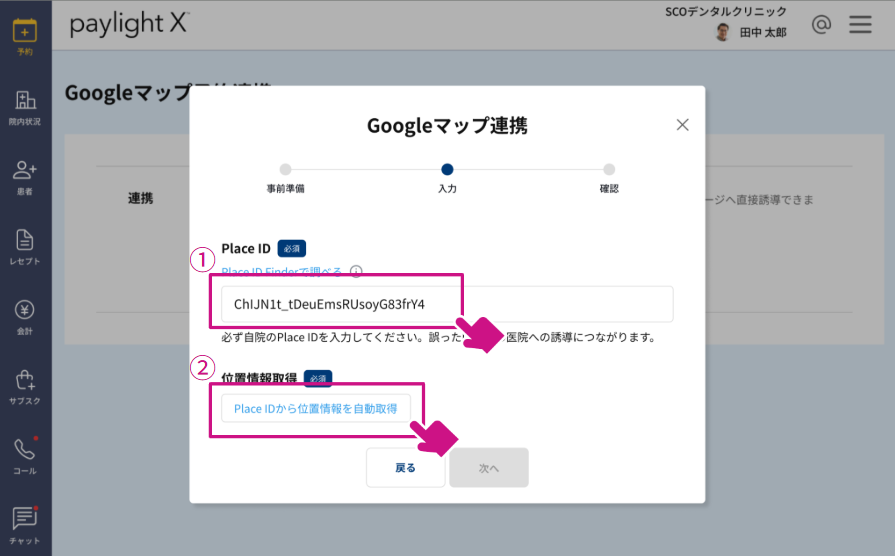Open the 会計 yen icon
This screenshot has width=895, height=556.
[25, 310]
